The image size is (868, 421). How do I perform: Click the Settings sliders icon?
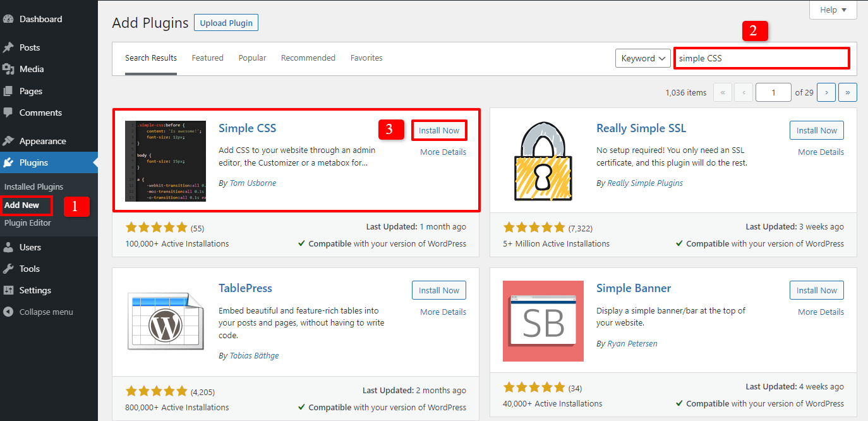click(x=8, y=290)
